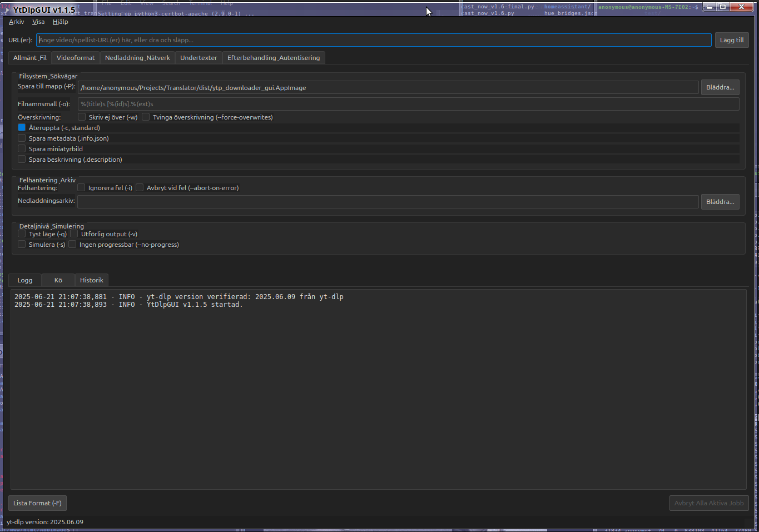The image size is (759, 532).
Task: Click the YtDlpGUI application icon in the title bar
Action: pos(7,9)
